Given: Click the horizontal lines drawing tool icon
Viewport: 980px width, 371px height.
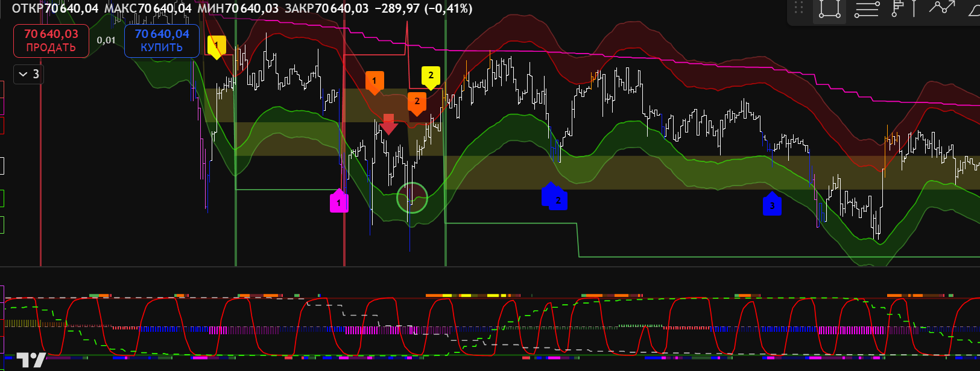Looking at the screenshot, I should coord(867,10).
